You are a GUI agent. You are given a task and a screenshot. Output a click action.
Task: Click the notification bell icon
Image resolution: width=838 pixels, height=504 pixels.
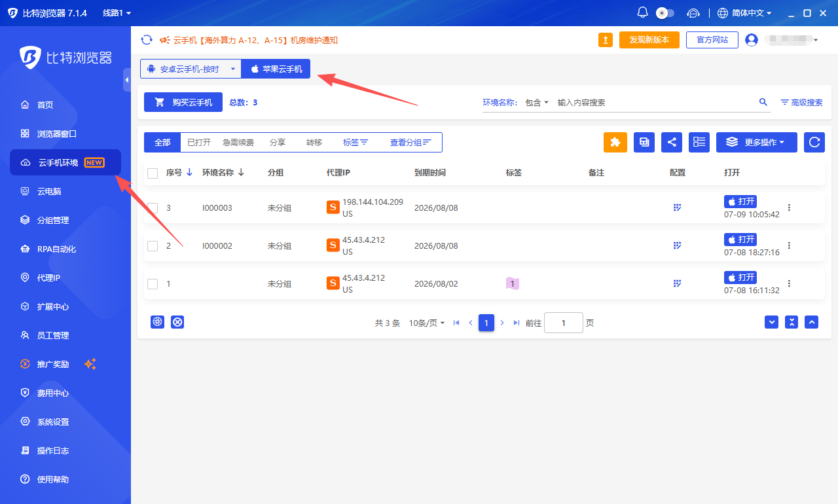(642, 12)
